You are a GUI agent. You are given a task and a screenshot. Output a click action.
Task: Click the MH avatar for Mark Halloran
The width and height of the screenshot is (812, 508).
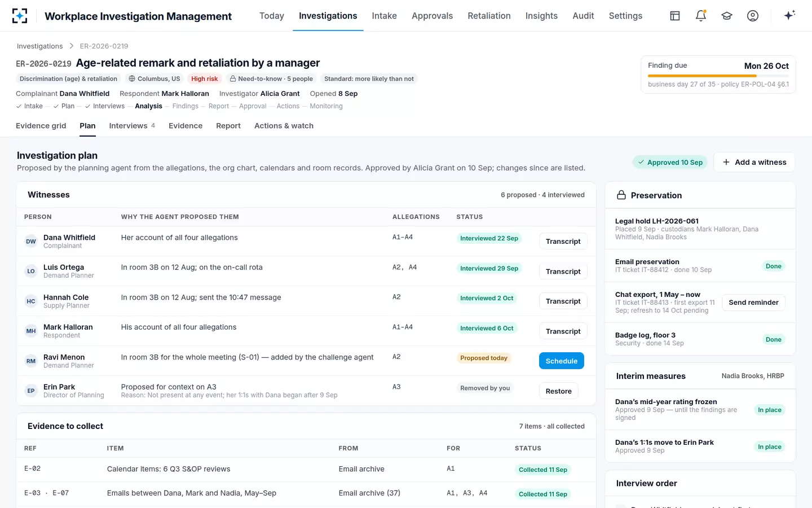point(31,331)
